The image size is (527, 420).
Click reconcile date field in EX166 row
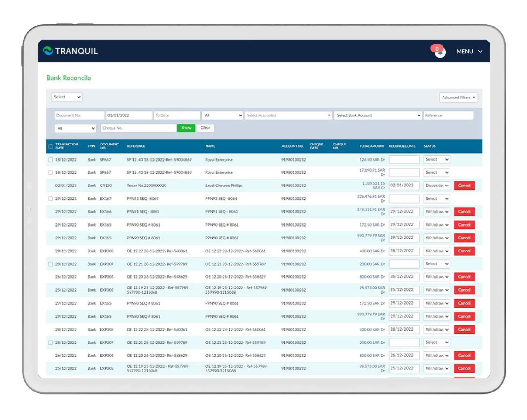[x=404, y=212]
